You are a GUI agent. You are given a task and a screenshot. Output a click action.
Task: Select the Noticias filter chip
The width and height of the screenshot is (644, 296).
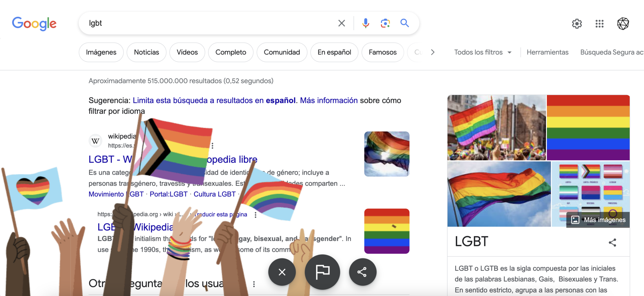[146, 52]
